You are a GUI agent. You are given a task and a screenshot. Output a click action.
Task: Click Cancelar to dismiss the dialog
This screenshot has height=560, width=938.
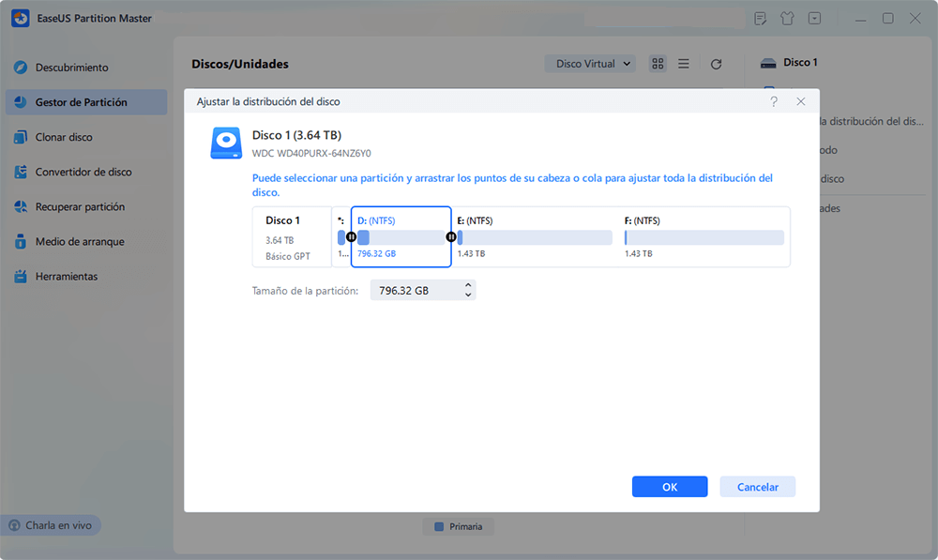pos(757,486)
